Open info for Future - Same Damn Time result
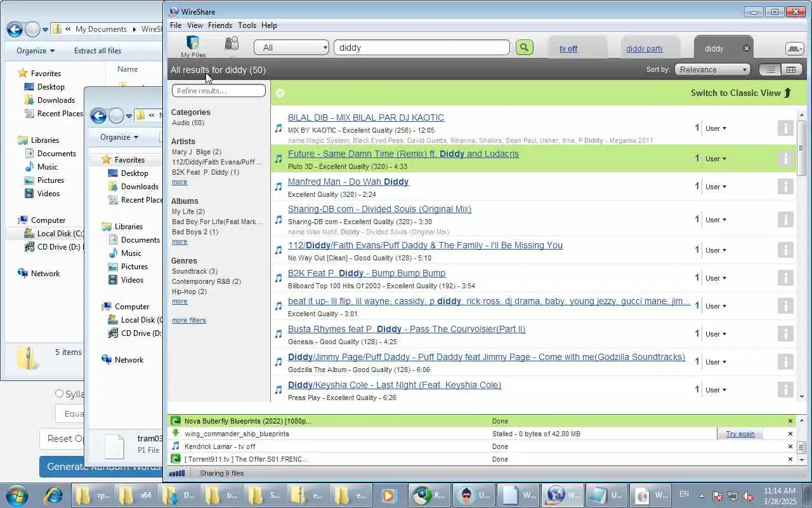 [x=785, y=159]
